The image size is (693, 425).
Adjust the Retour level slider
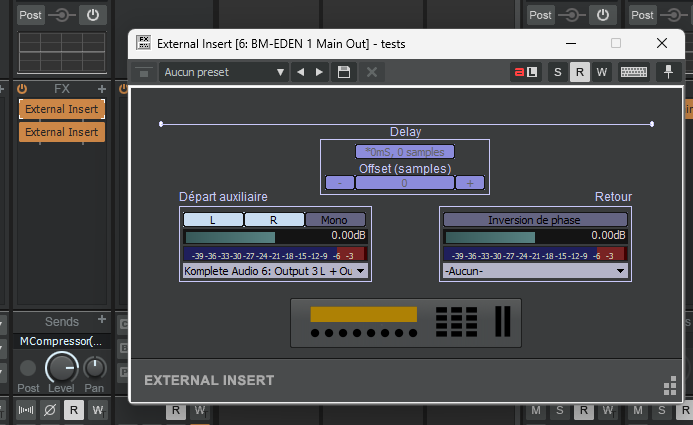coord(535,237)
